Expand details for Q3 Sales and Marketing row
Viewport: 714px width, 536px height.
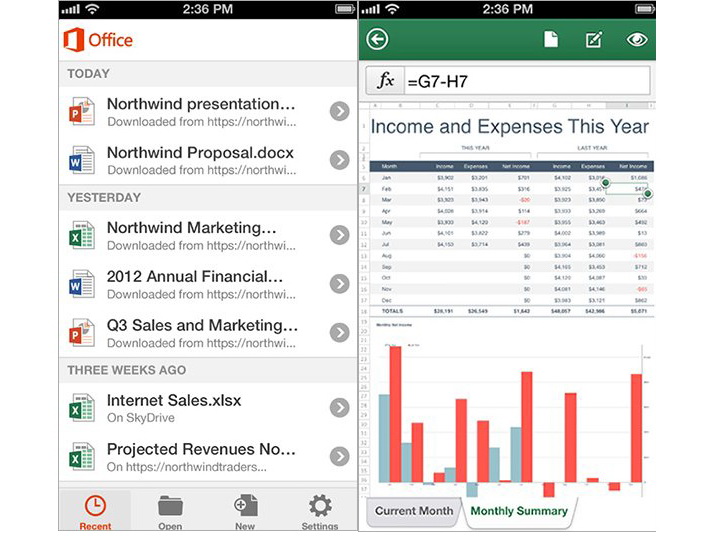tap(340, 332)
